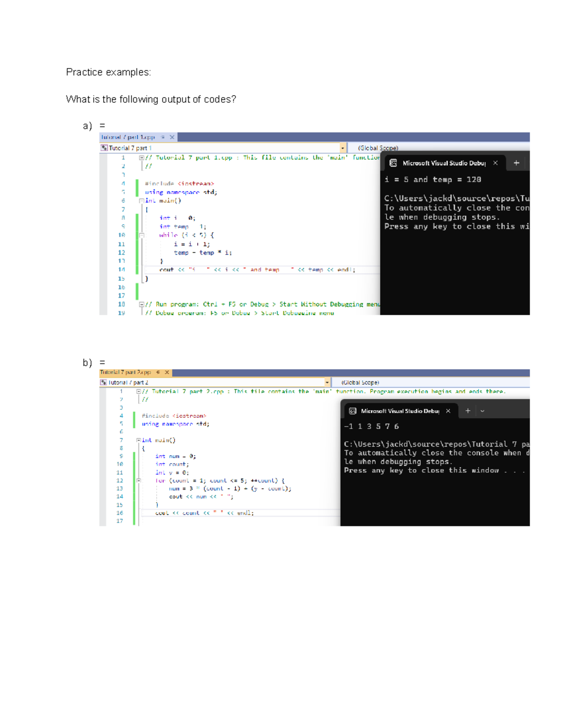Click code line 'temp = temp * i;'
Viewport: 563px width, 728px height.
pos(203,253)
